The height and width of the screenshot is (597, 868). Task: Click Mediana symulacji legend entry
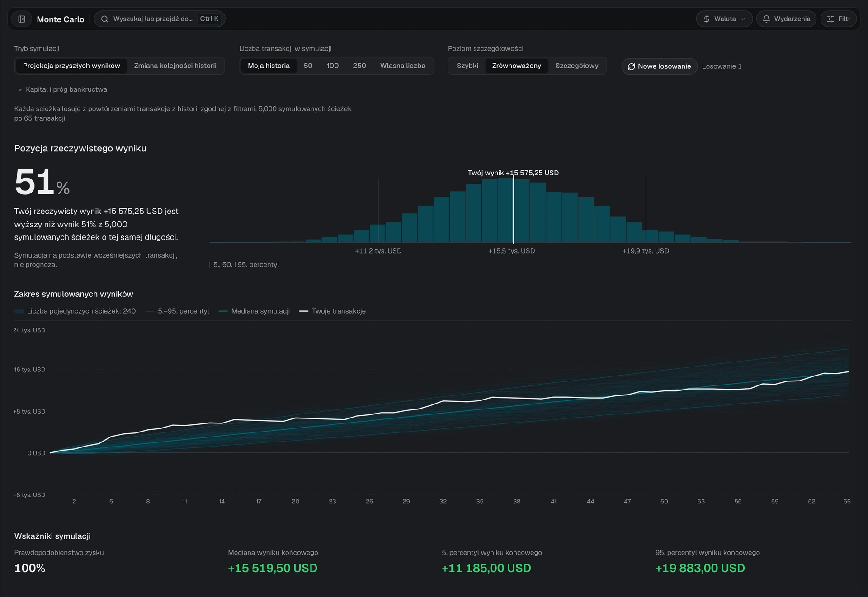click(x=254, y=311)
